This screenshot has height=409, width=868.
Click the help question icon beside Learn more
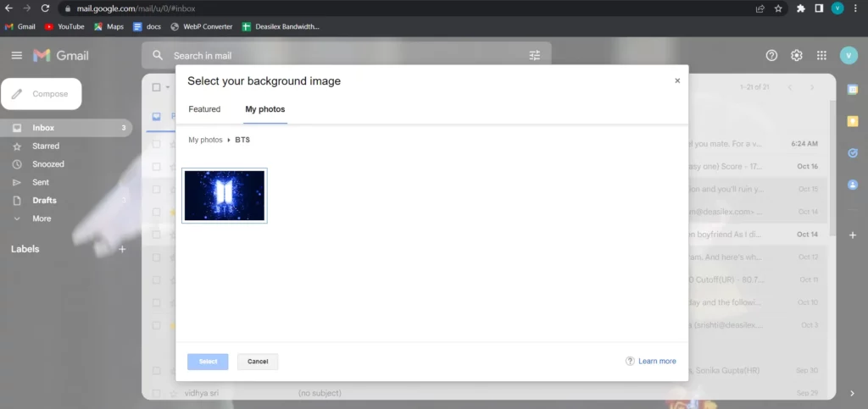[x=630, y=361]
